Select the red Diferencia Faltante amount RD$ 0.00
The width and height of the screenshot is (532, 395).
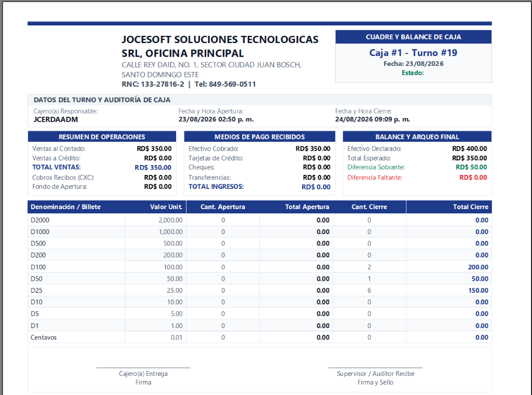[x=473, y=178]
